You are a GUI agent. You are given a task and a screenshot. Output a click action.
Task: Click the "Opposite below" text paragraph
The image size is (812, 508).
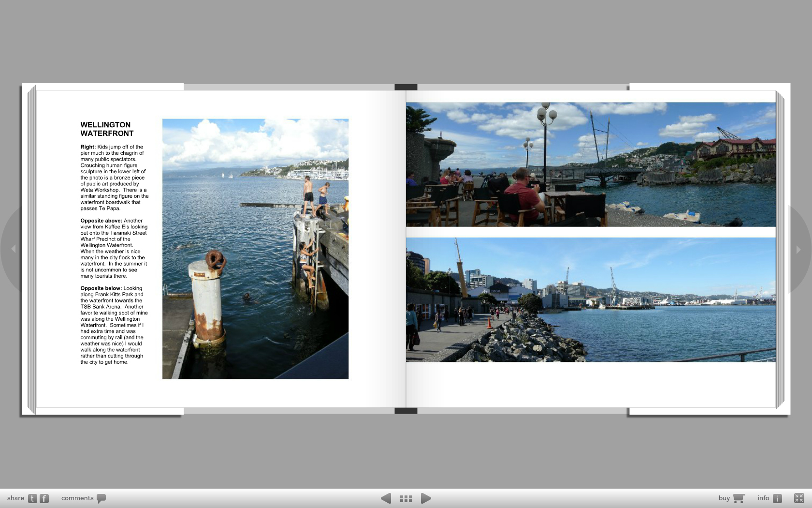[114, 325]
